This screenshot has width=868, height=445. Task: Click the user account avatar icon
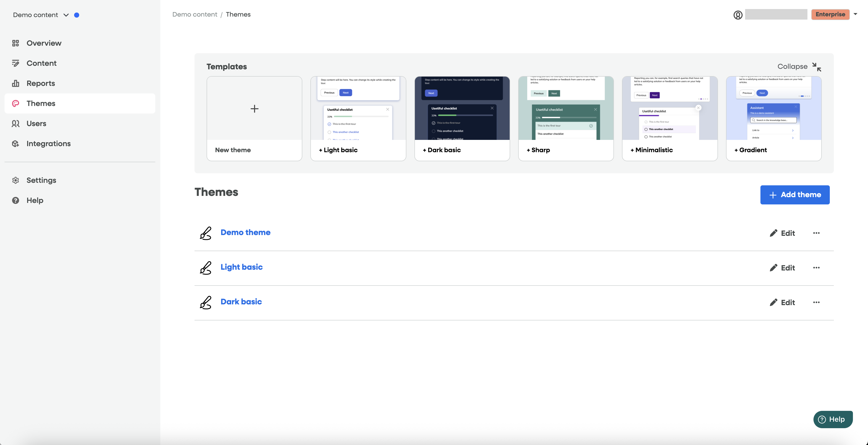point(738,15)
